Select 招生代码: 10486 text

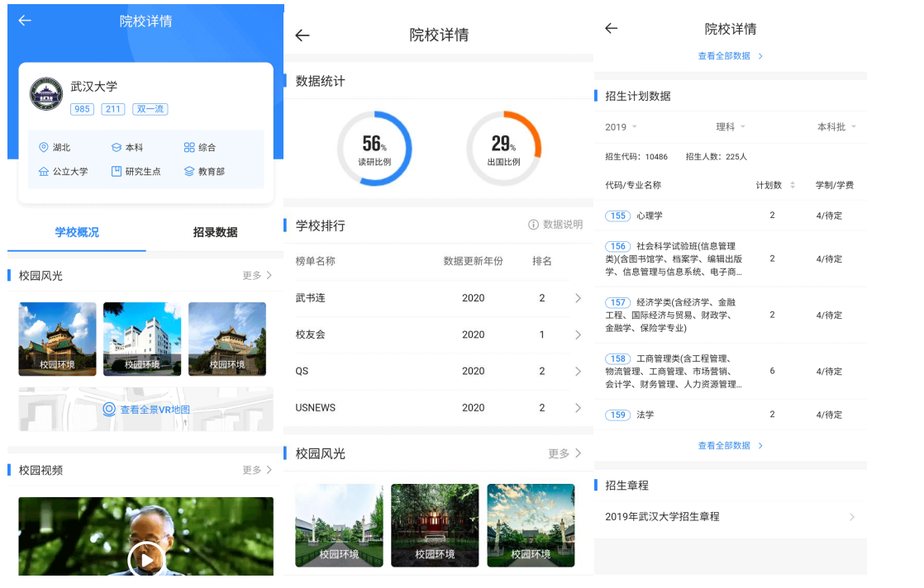click(x=636, y=157)
